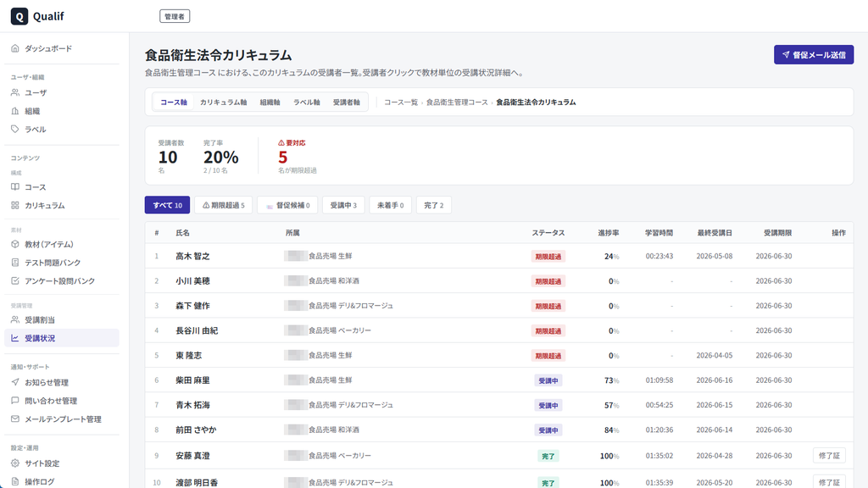This screenshot has width=868, height=488.
Task: Click the 教材(アイテム) cube icon
Action: pyautogui.click(x=15, y=244)
